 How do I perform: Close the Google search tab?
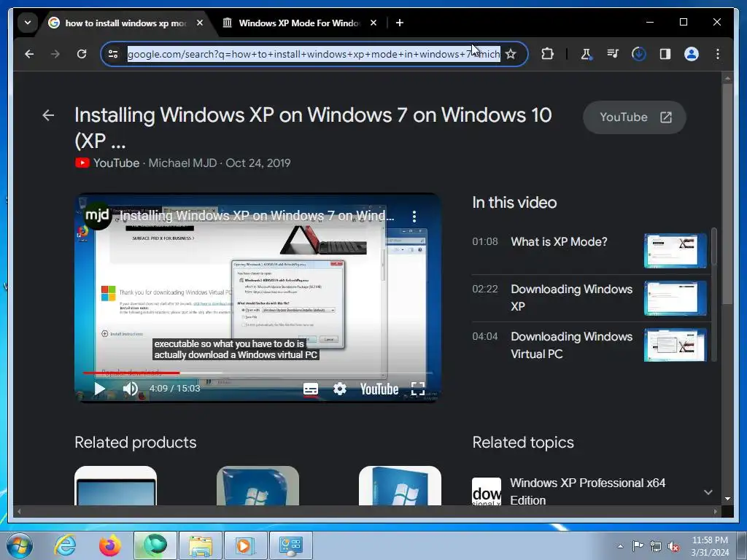[x=200, y=23]
